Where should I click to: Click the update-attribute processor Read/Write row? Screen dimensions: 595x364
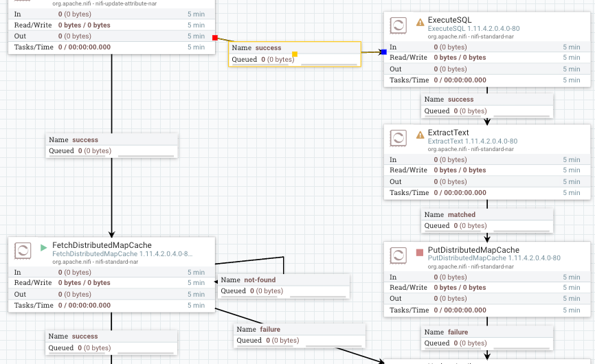111,25
